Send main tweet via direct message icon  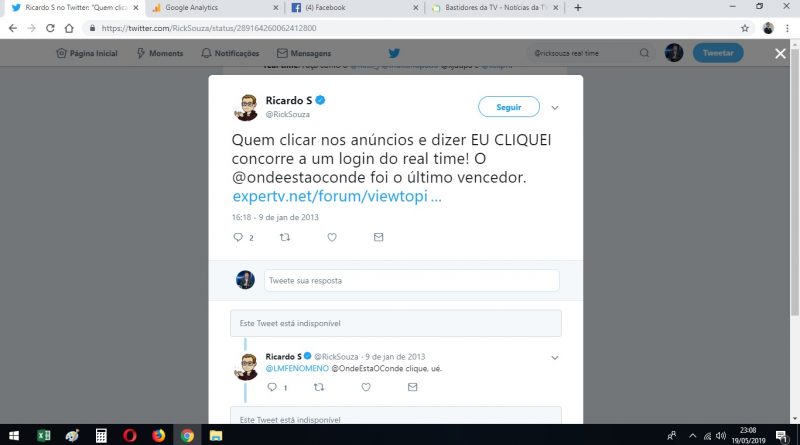[379, 237]
